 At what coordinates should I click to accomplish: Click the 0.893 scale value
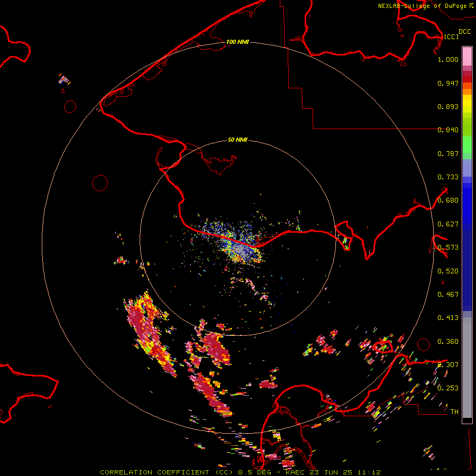coord(448,106)
